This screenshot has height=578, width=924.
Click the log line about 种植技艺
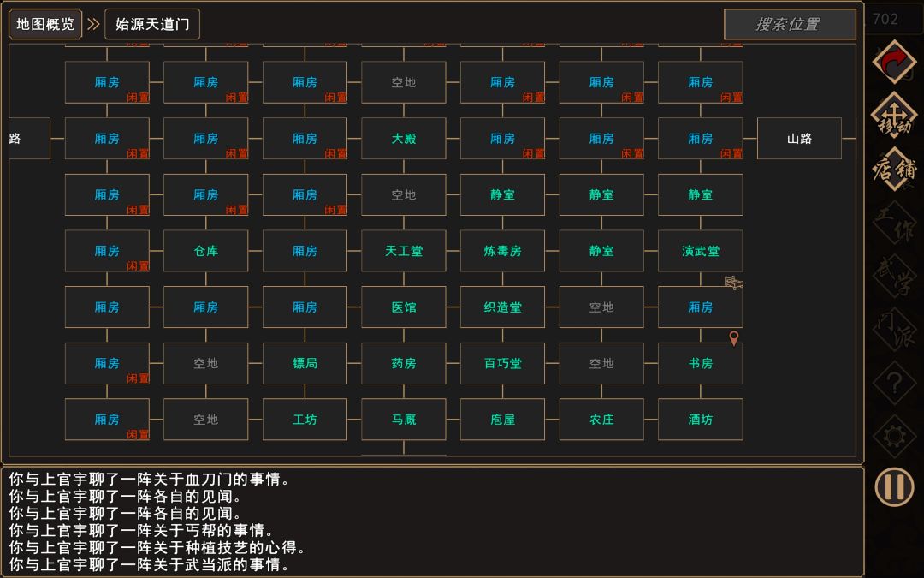click(157, 547)
